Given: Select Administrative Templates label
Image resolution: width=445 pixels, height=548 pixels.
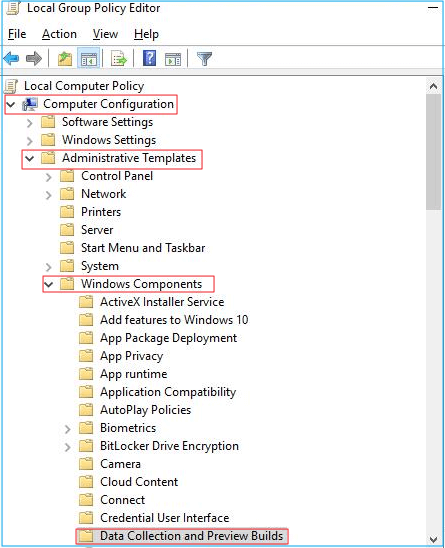Looking at the screenshot, I should tap(129, 158).
